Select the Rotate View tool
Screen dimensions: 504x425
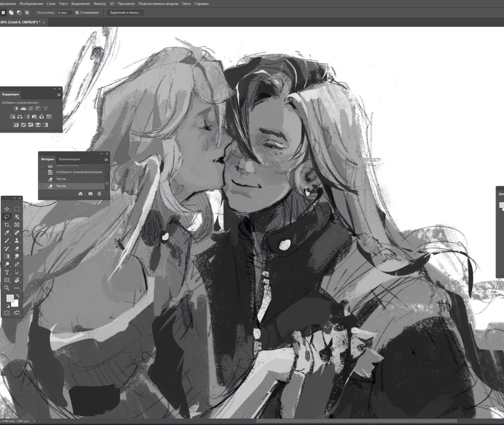[x=17, y=280]
